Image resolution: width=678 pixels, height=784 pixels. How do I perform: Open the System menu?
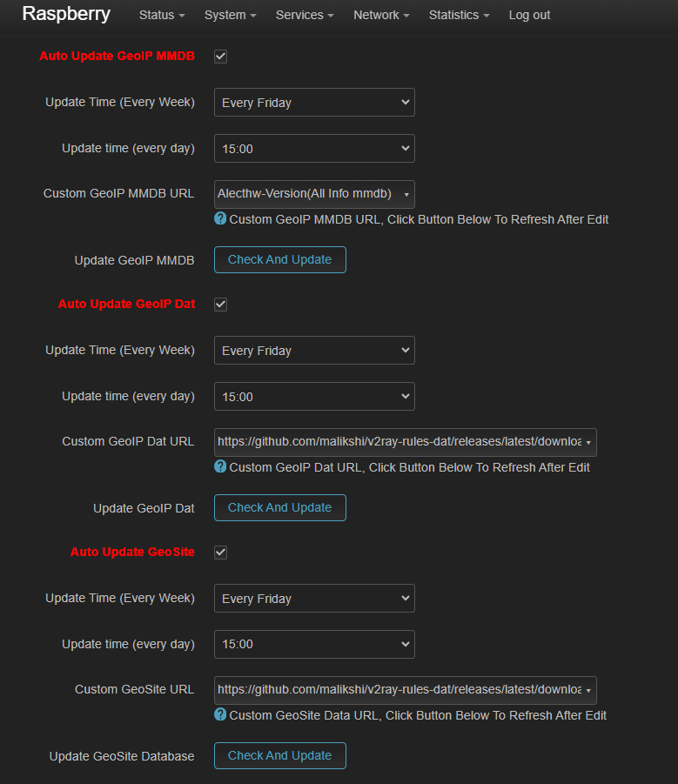click(x=230, y=15)
